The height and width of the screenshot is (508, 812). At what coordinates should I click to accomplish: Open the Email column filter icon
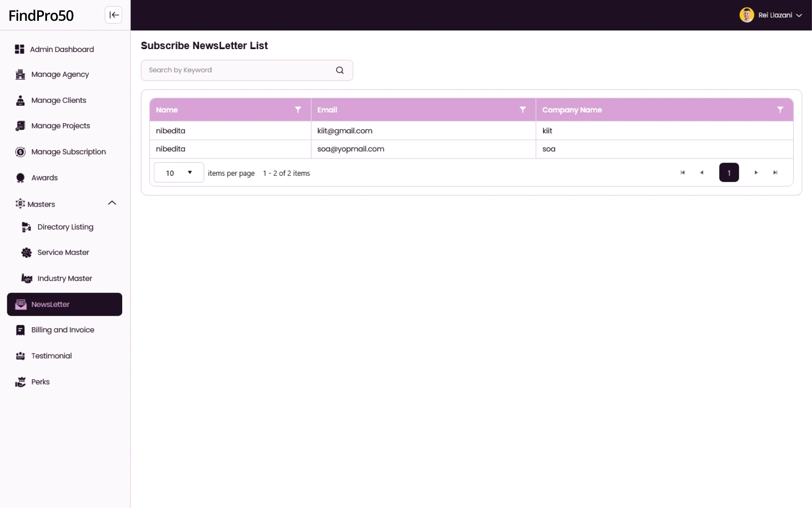click(523, 110)
